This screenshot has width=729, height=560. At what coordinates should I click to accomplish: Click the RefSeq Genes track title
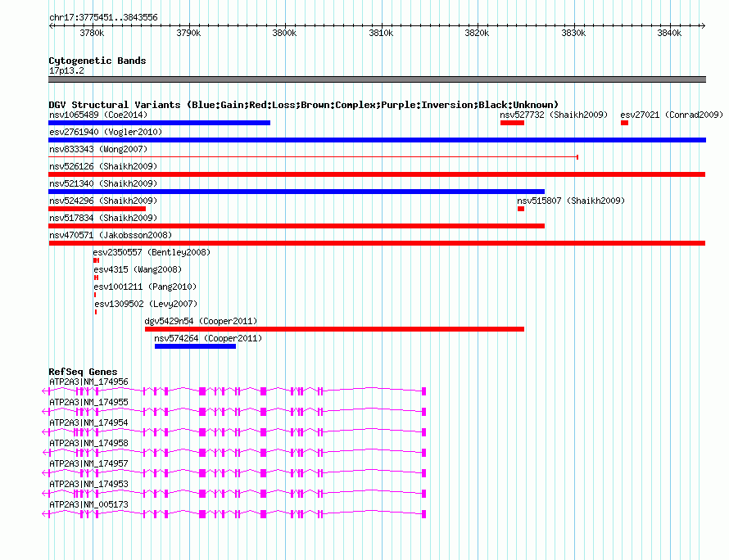(83, 372)
